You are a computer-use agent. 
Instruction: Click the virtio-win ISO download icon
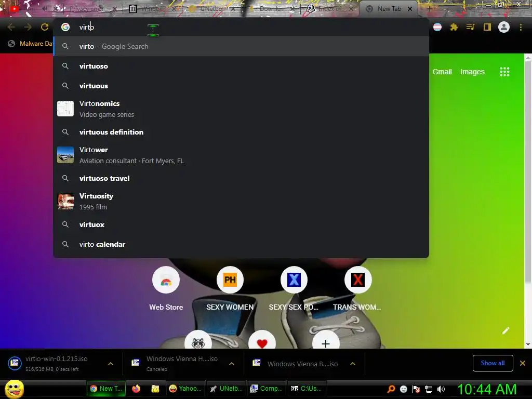[15, 363]
